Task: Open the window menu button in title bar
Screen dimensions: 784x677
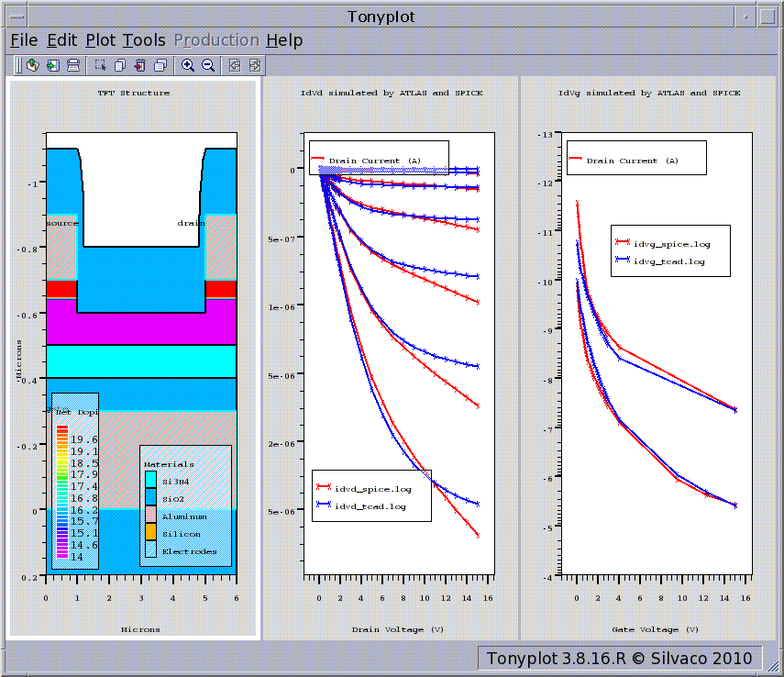Action: [17, 17]
